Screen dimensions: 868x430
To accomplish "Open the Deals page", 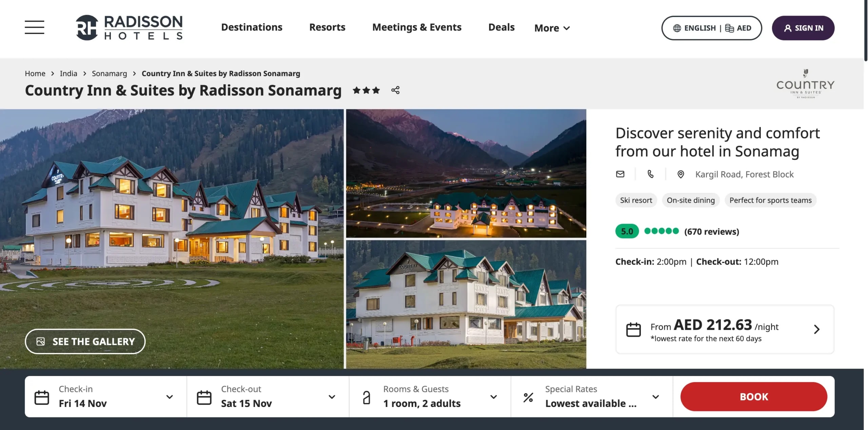I will click(501, 27).
